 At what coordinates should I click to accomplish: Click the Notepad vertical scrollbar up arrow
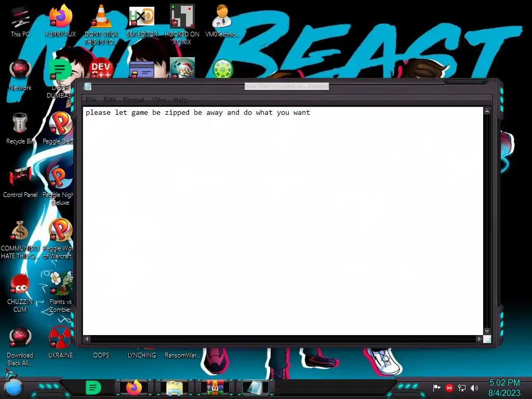(x=487, y=111)
